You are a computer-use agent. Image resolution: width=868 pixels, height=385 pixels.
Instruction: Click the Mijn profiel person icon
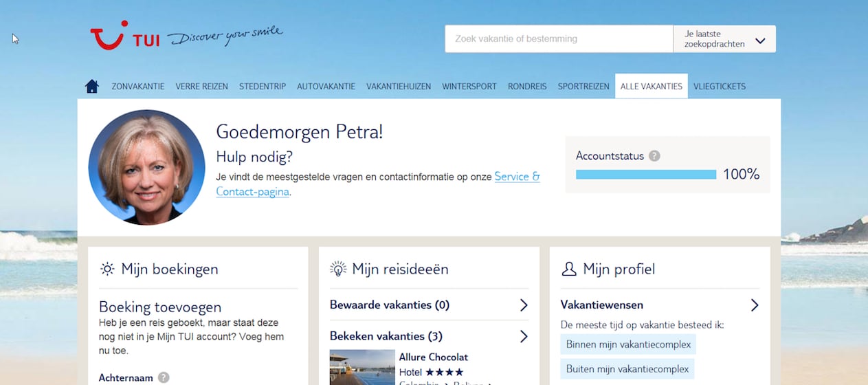[x=569, y=269]
